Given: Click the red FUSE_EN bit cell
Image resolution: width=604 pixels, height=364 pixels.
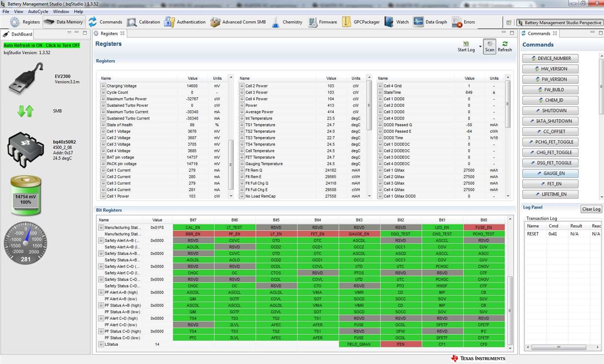Looking at the screenshot, I should (x=484, y=228).
